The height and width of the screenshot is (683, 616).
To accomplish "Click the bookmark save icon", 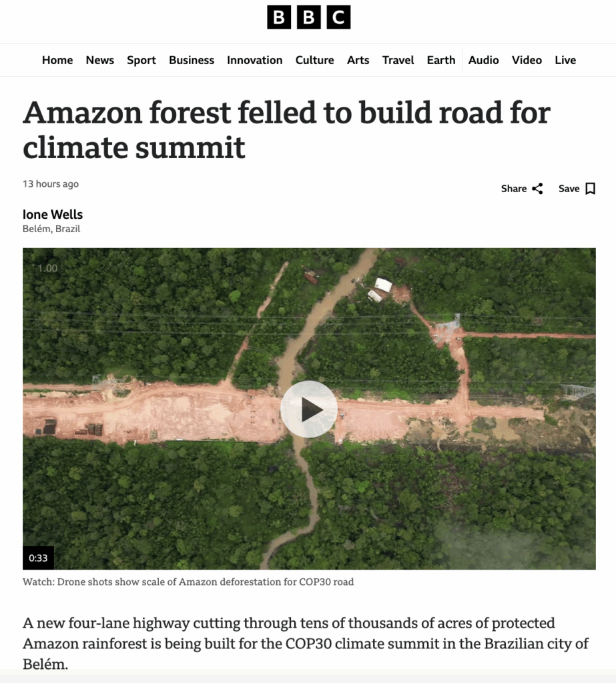I will tap(590, 189).
